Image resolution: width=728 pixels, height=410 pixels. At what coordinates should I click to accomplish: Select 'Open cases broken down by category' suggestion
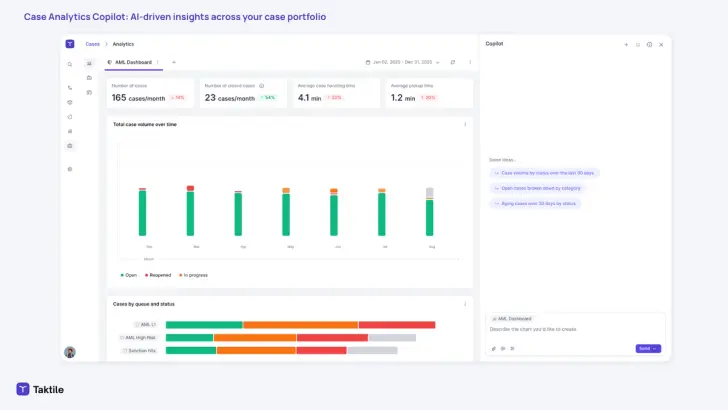pyautogui.click(x=537, y=189)
